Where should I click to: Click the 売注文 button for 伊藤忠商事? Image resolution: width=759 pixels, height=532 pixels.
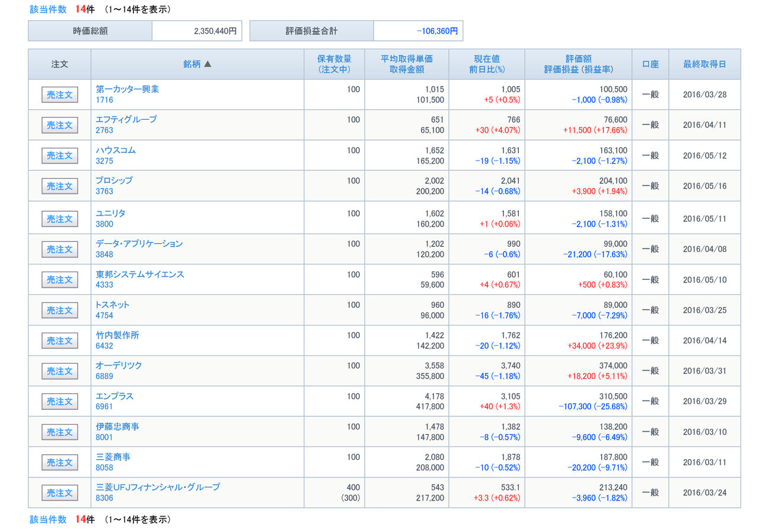[x=59, y=432]
